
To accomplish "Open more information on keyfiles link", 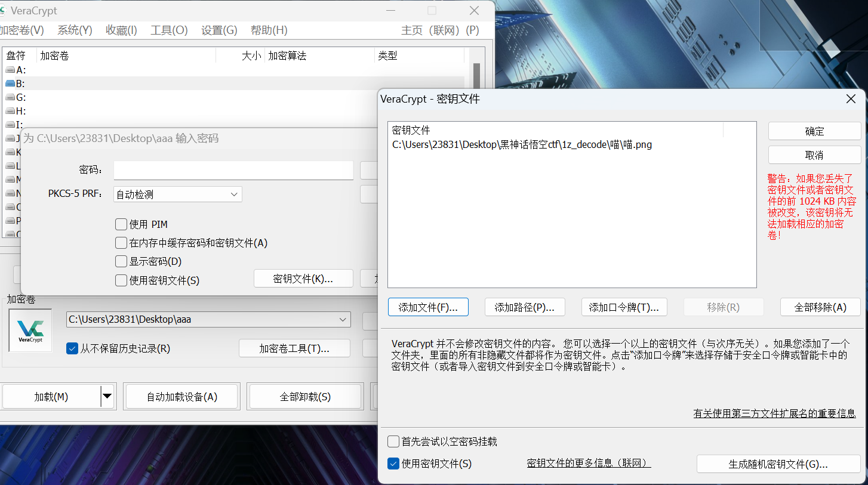I will [x=589, y=463].
